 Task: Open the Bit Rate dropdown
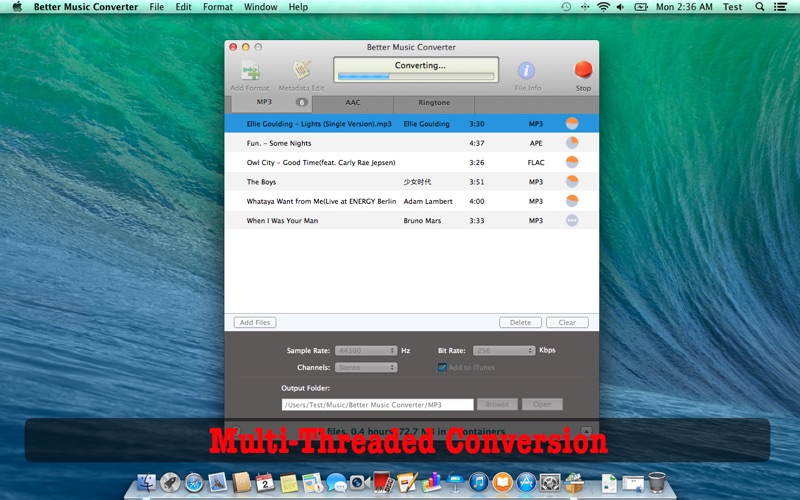(x=504, y=351)
